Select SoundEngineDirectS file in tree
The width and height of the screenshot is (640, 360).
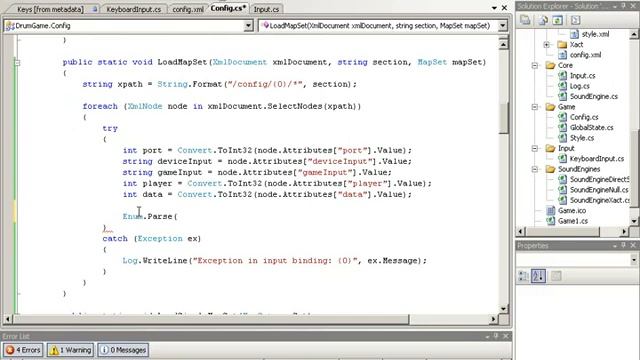click(600, 179)
